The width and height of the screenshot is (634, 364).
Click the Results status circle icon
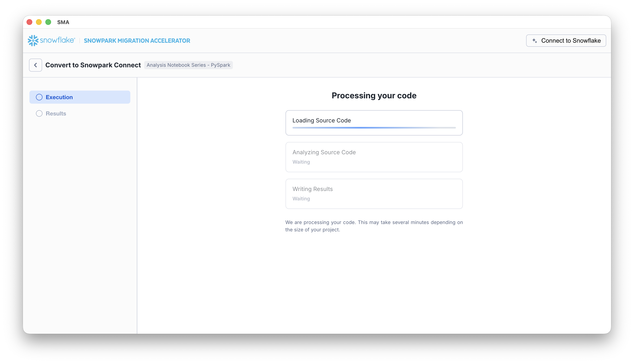39,113
